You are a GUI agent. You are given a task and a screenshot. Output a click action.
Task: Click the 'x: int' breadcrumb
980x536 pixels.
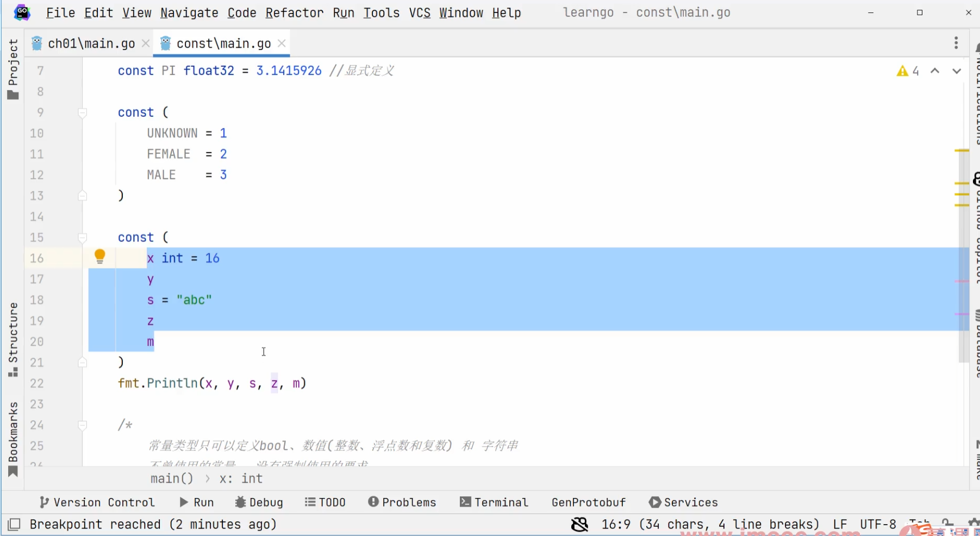tap(241, 478)
